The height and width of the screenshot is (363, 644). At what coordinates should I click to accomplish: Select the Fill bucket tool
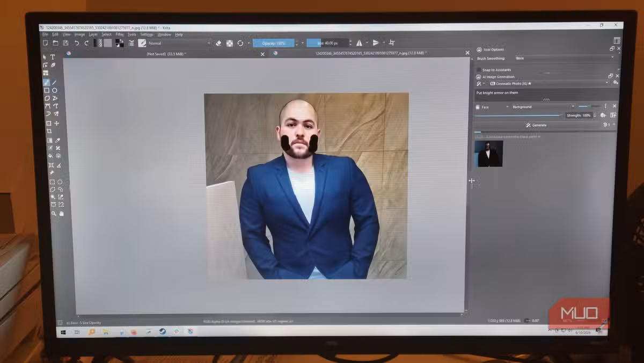click(50, 156)
